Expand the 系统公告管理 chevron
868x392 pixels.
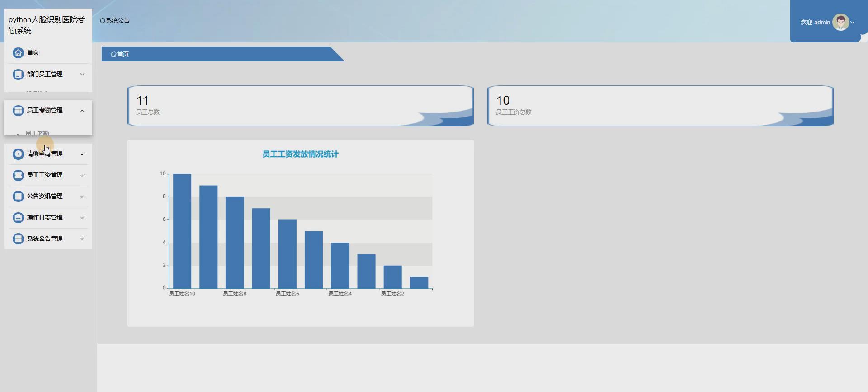[x=82, y=239]
